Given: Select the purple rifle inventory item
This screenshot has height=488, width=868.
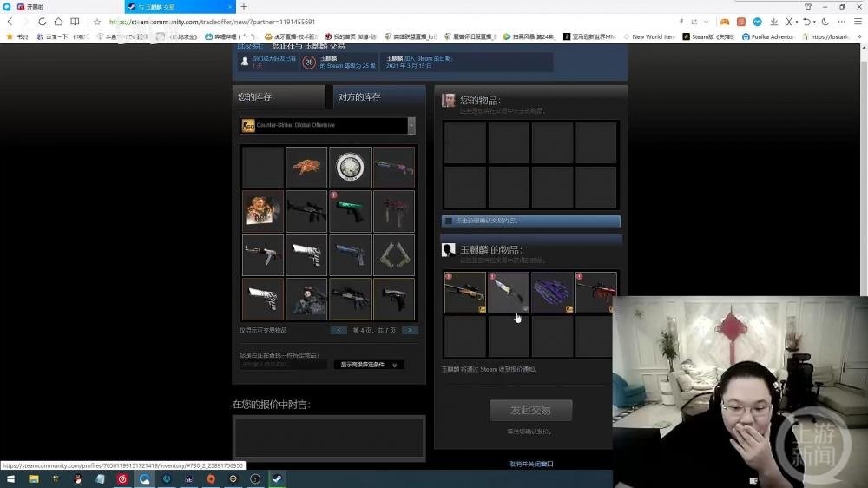Looking at the screenshot, I should click(393, 167).
